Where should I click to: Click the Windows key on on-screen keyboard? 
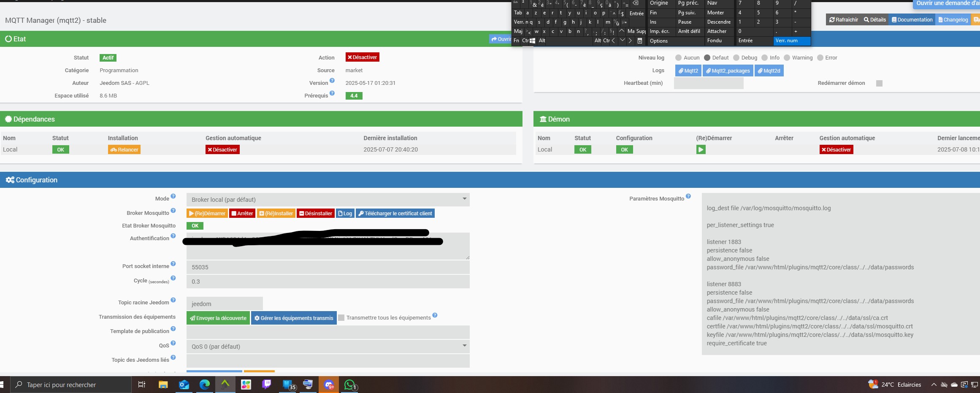[x=533, y=41]
